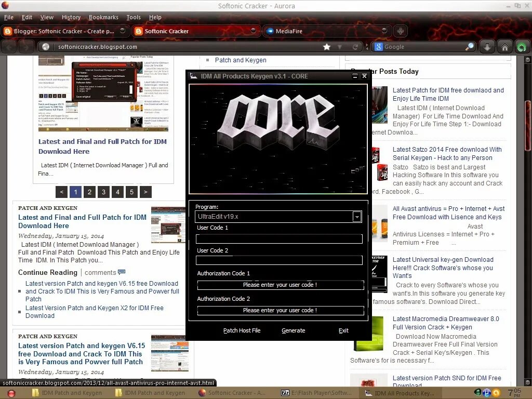This screenshot has width=532, height=399.
Task: Switch to the MediaFire tab
Action: [x=327, y=31]
